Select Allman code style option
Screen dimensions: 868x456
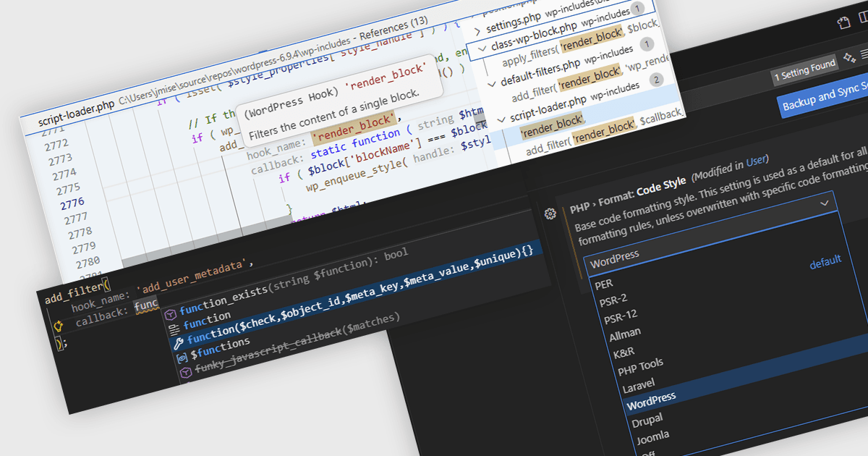pyautogui.click(x=624, y=334)
